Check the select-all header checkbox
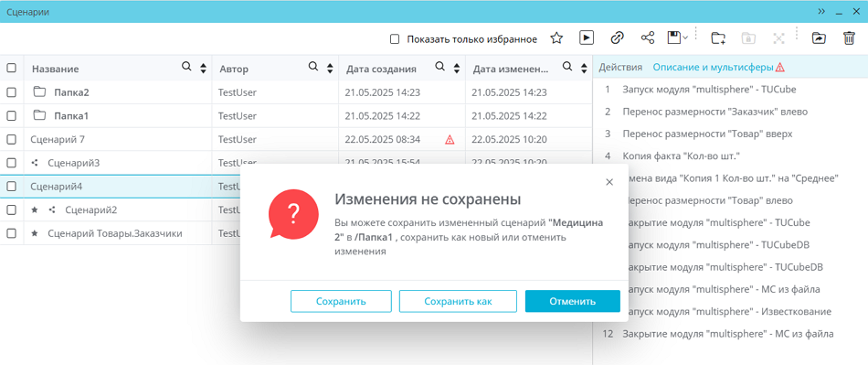The height and width of the screenshot is (365, 868). tap(11, 68)
